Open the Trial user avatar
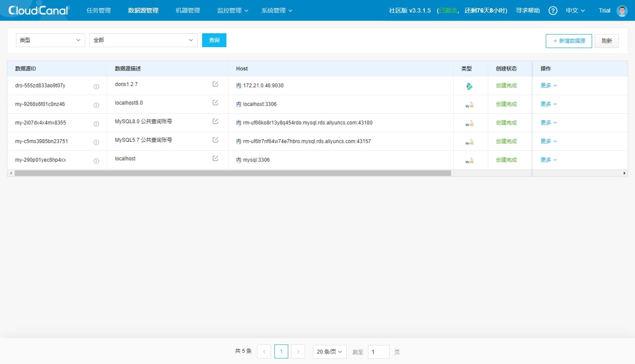Screen dimensions: 635x364 [x=622, y=11]
